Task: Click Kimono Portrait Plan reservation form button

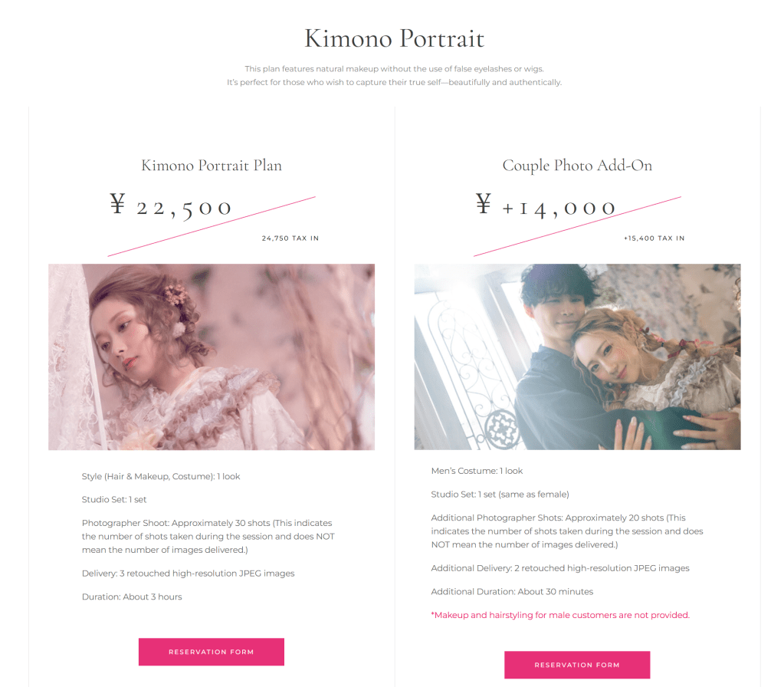Action: pyautogui.click(x=211, y=652)
